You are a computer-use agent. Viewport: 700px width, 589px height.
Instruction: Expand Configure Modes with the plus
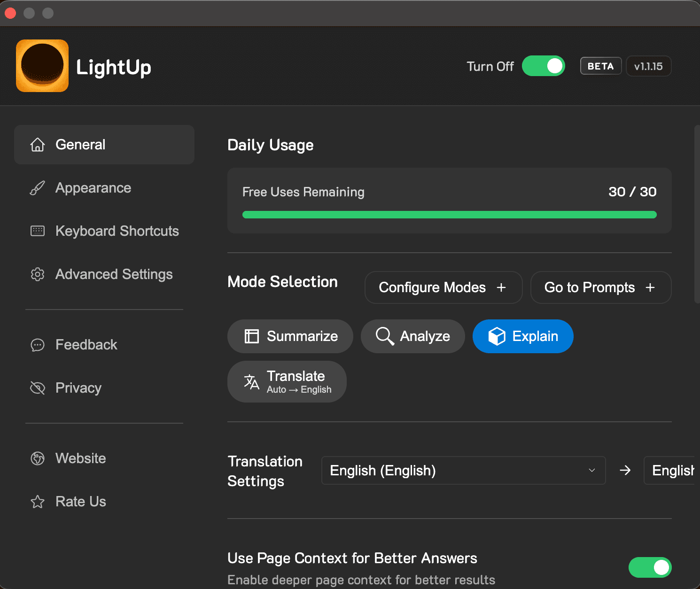502,287
